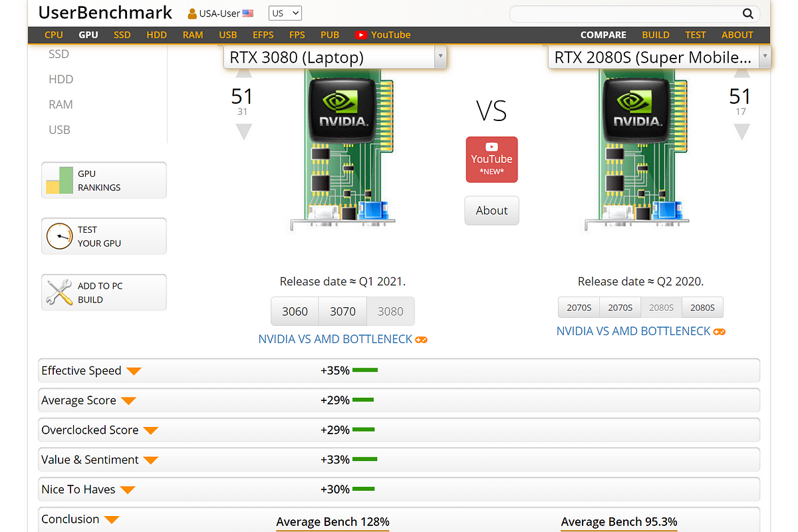Viewport: 798px width, 532px height.
Task: Go to the TEST page
Action: pos(696,35)
